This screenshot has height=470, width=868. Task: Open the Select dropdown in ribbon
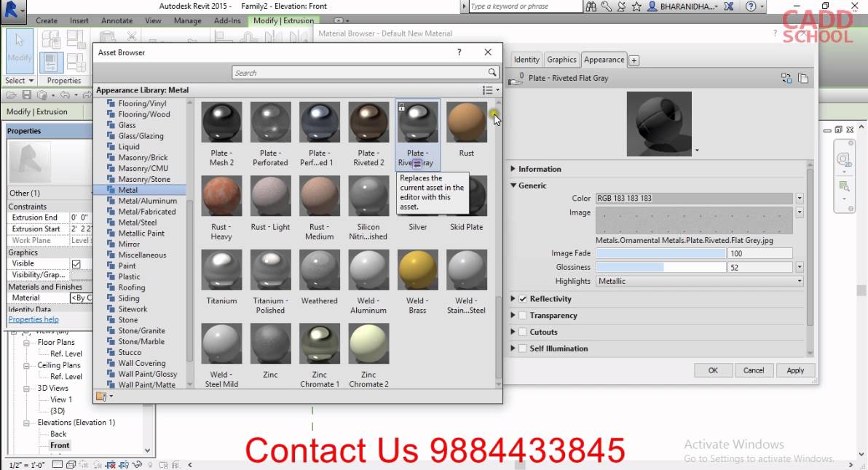(20, 80)
